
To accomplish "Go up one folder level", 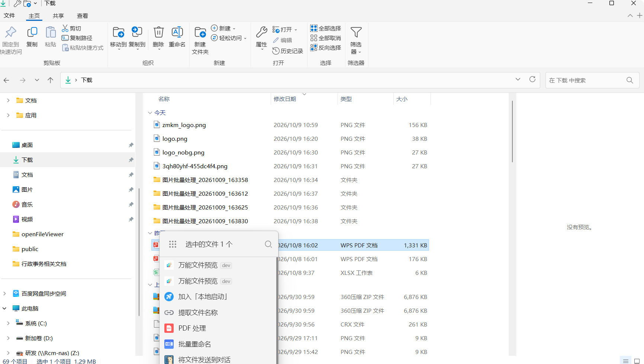I will coord(51,80).
